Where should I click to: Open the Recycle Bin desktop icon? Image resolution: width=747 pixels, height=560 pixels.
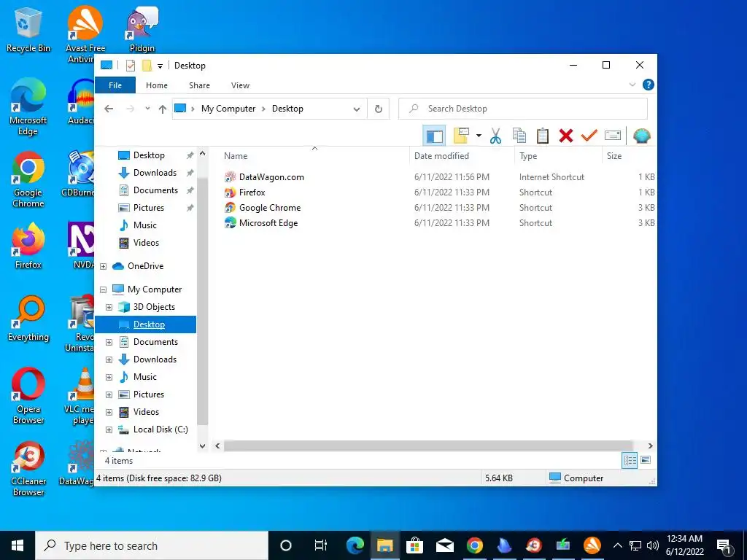click(28, 29)
